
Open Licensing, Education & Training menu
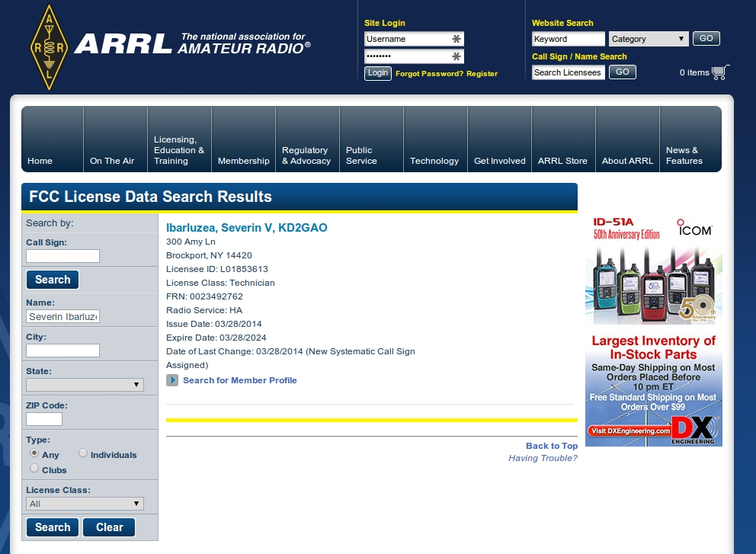click(x=179, y=139)
